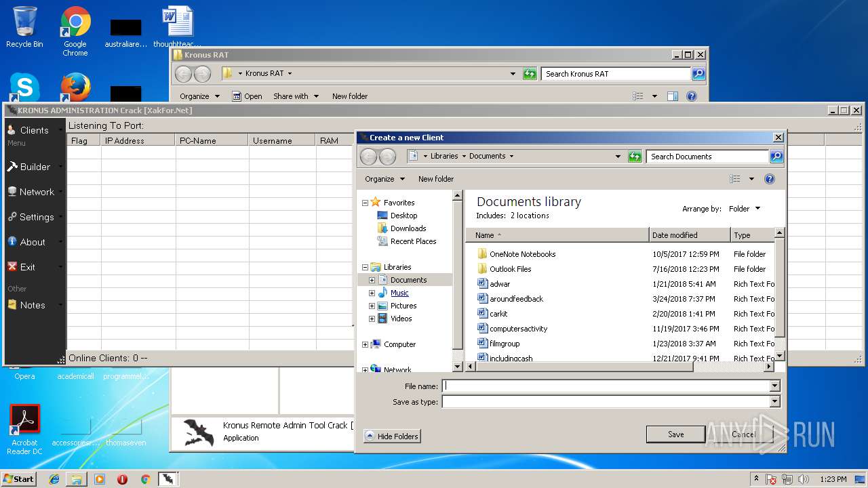The height and width of the screenshot is (488, 868).
Task: Sort by the Date modified column header
Action: 690,235
